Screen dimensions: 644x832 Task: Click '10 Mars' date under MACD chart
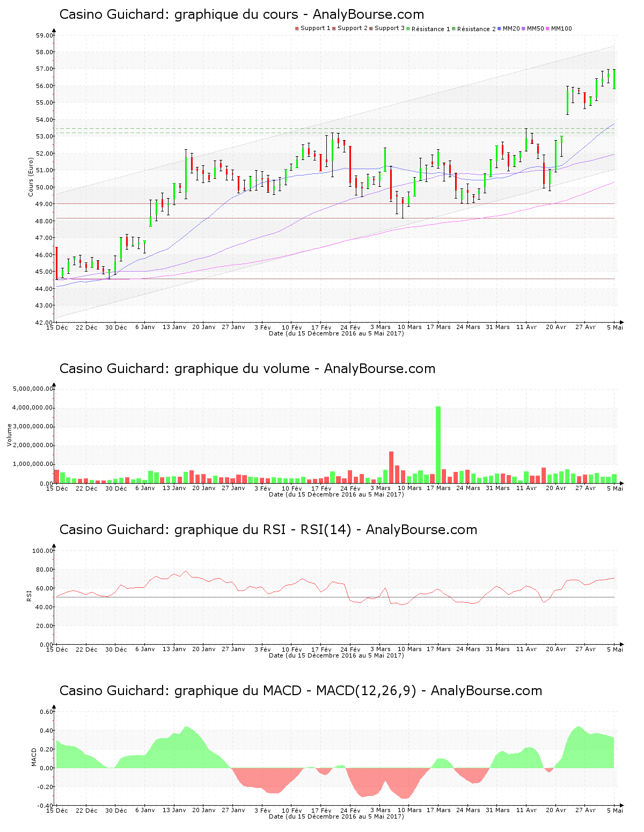pos(409,810)
